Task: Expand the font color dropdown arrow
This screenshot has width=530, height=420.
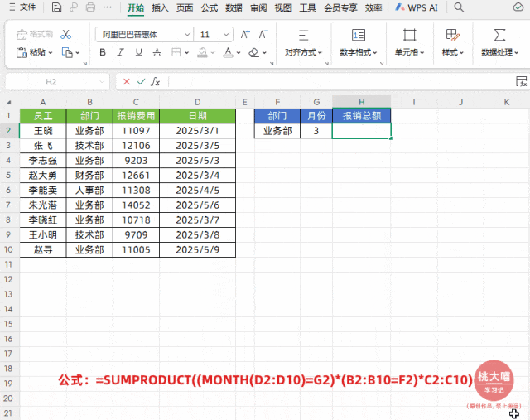Action: [238, 53]
